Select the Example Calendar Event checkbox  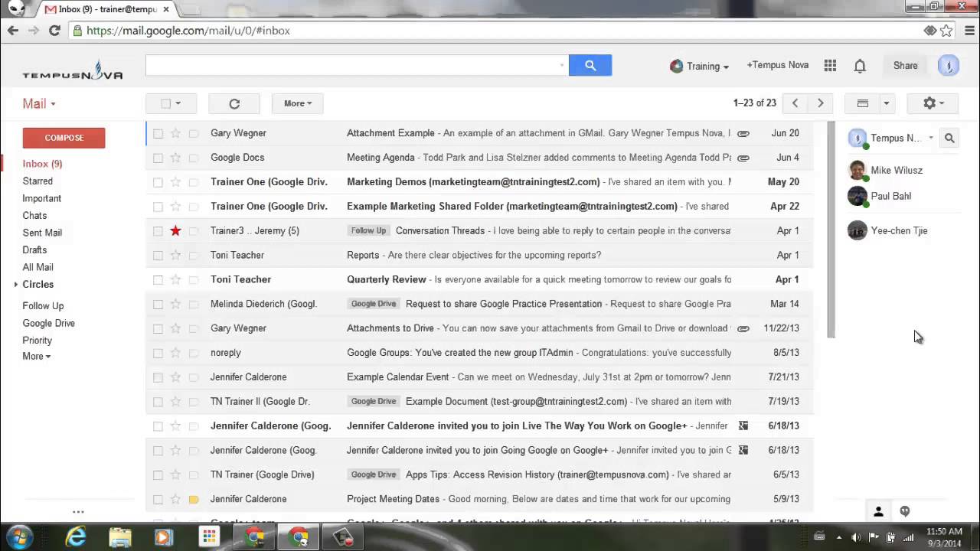tap(158, 377)
